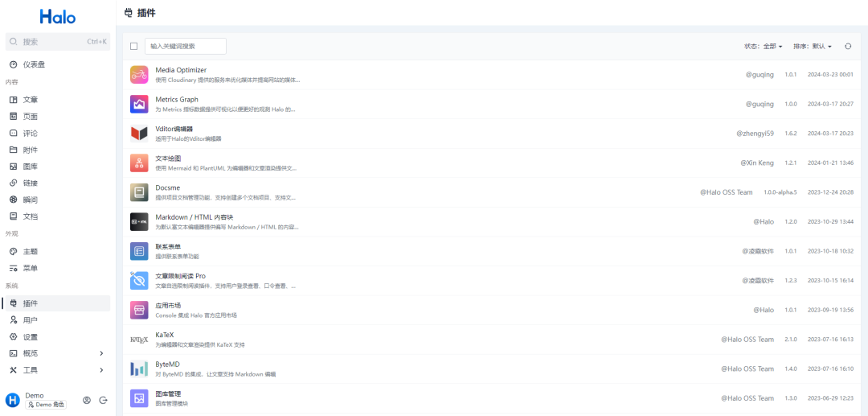868x416 pixels.
Task: Refresh the plugin list
Action: pyautogui.click(x=848, y=47)
